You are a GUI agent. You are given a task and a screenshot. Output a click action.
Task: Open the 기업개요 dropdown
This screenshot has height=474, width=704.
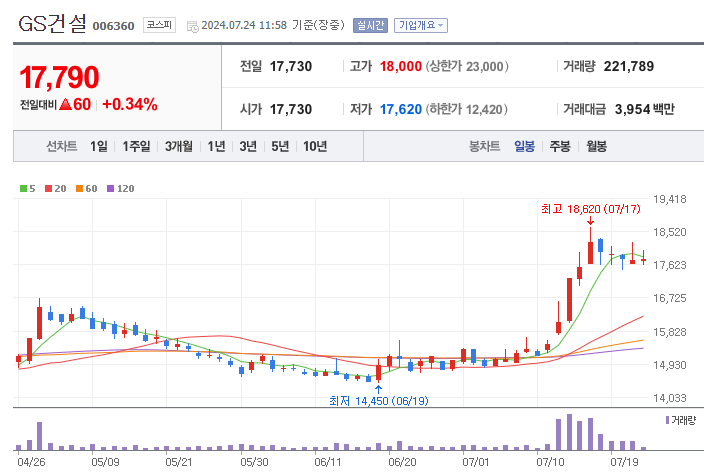coord(421,25)
